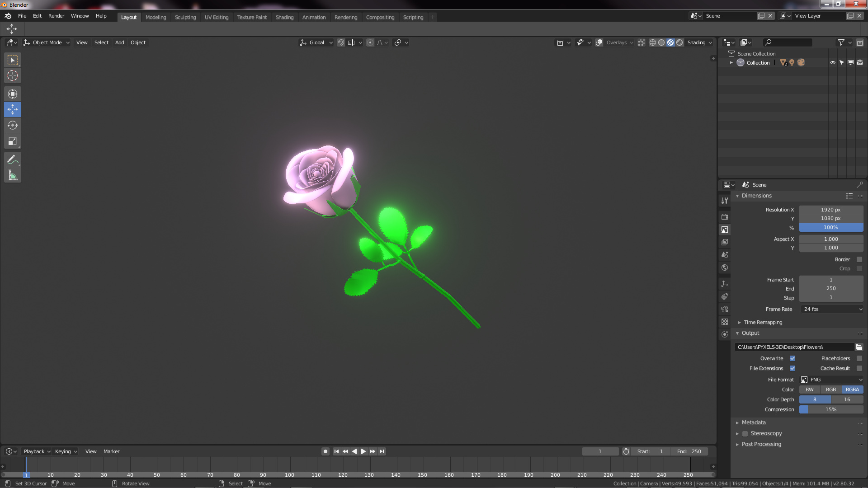The image size is (868, 488).
Task: Jump to the end frame with the playback control
Action: 382,451
